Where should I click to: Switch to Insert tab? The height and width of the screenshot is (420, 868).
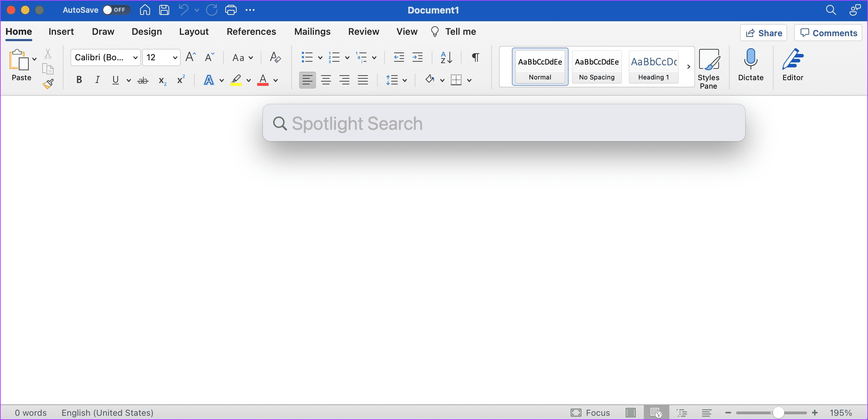pyautogui.click(x=61, y=32)
